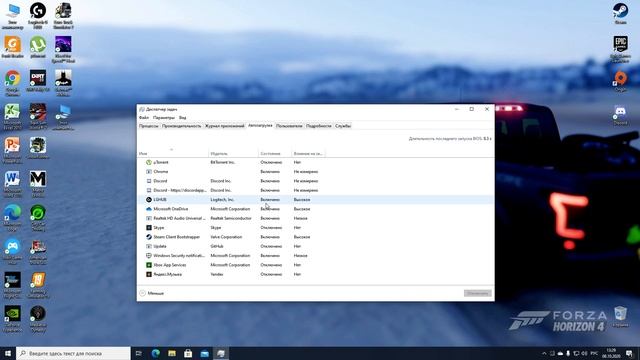Open the Mail app from the taskbar
640x360 pixels.
[x=204, y=353]
